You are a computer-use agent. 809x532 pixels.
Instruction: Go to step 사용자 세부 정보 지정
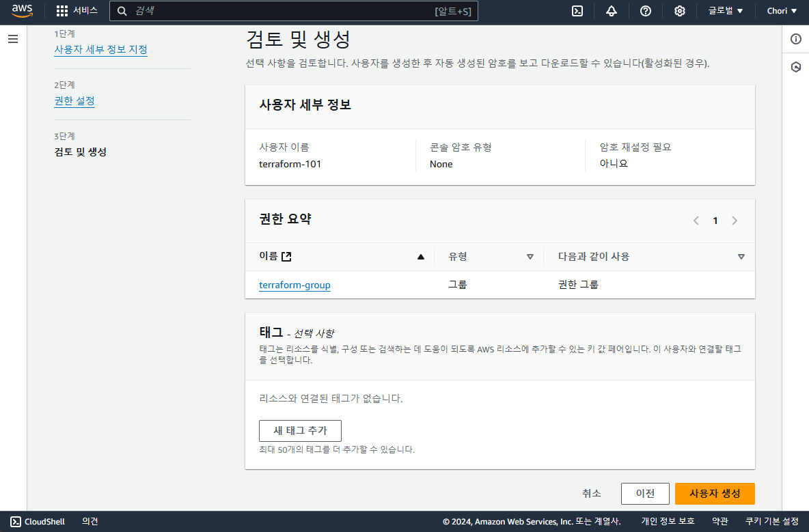click(100, 49)
